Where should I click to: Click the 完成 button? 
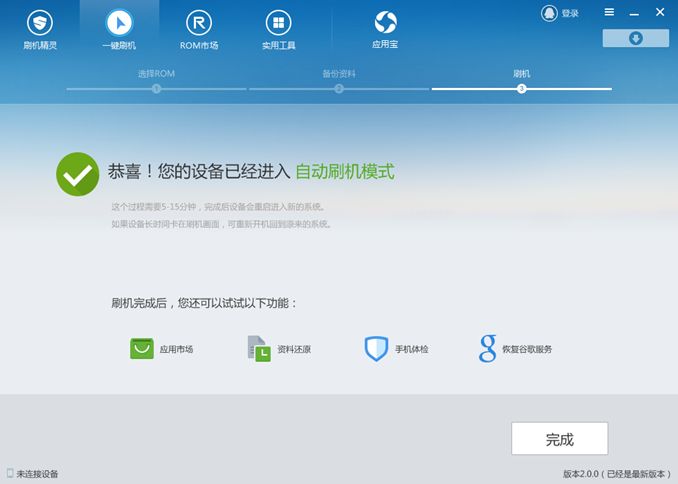(560, 439)
